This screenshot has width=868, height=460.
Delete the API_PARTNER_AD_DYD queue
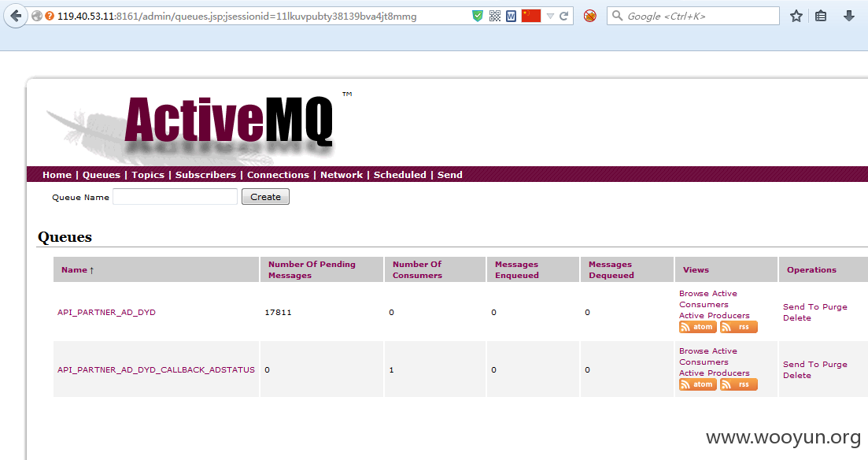[796, 318]
